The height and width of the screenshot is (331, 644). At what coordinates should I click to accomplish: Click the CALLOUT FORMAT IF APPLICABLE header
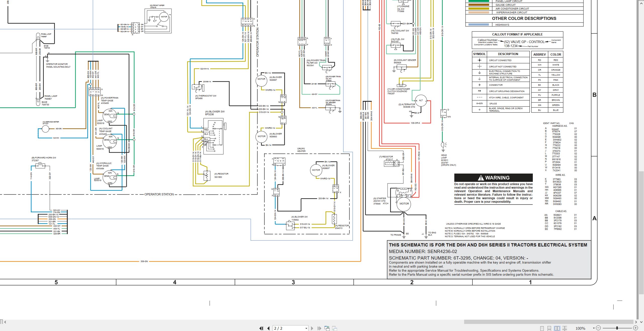point(517,34)
